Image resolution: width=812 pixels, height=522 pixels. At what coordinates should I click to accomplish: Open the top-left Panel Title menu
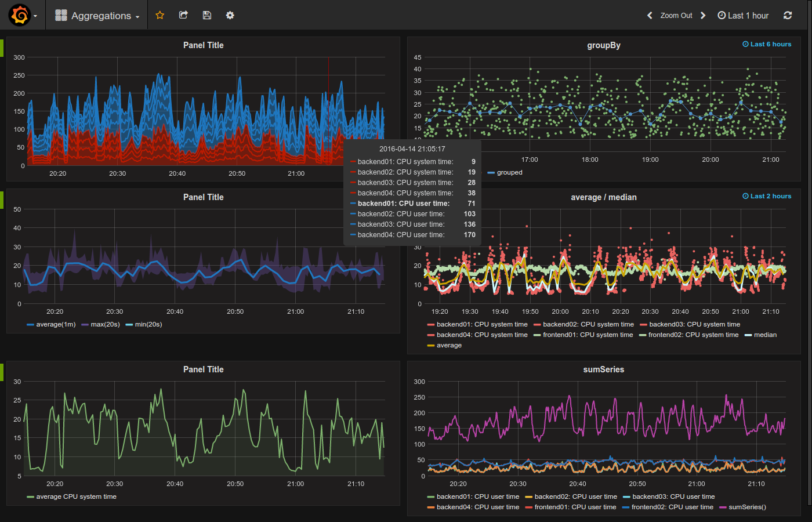click(x=204, y=45)
